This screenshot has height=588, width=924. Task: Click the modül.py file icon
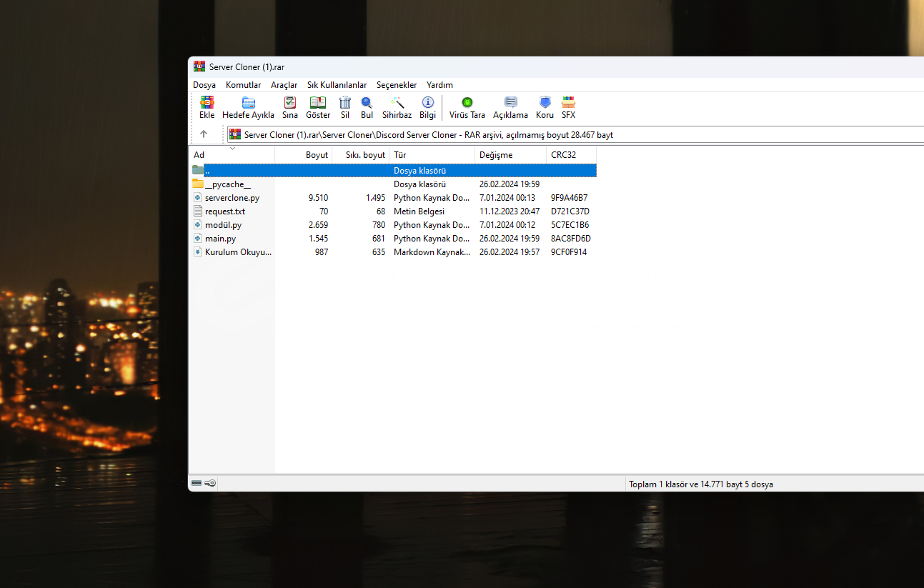198,224
